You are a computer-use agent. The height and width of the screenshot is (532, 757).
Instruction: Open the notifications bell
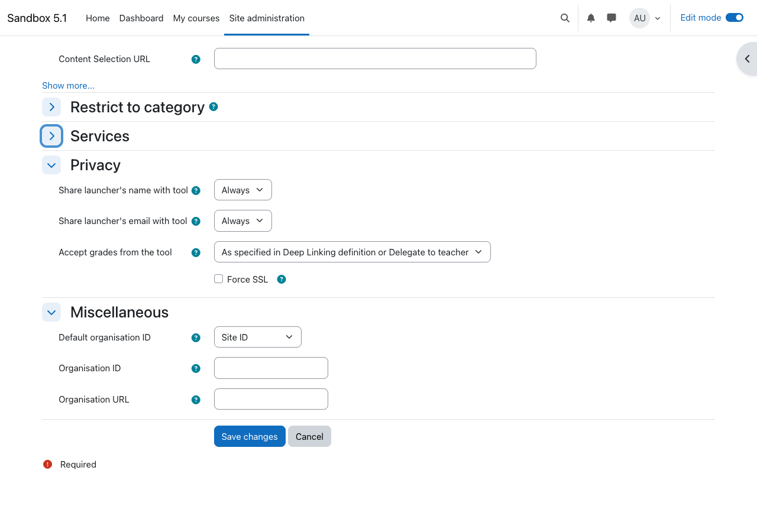[591, 18]
